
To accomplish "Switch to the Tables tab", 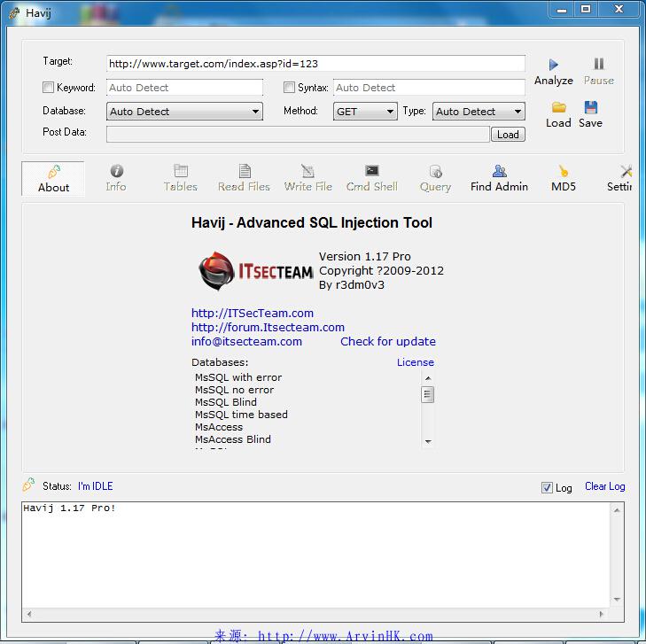I will click(x=181, y=179).
